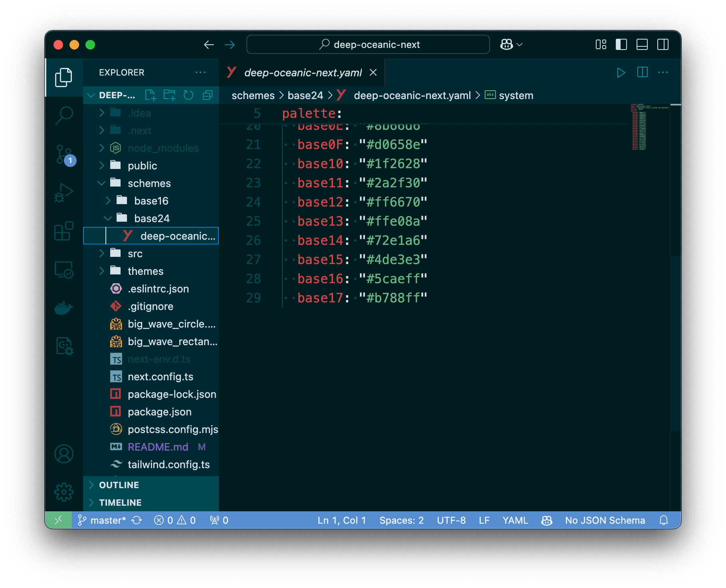Toggle secondary side bar visibility
This screenshot has width=726, height=588.
[663, 44]
